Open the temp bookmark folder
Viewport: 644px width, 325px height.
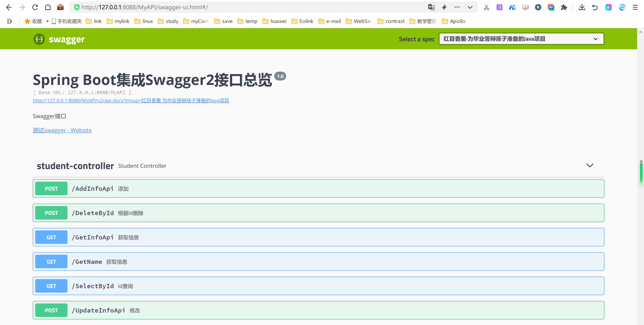coord(248,21)
